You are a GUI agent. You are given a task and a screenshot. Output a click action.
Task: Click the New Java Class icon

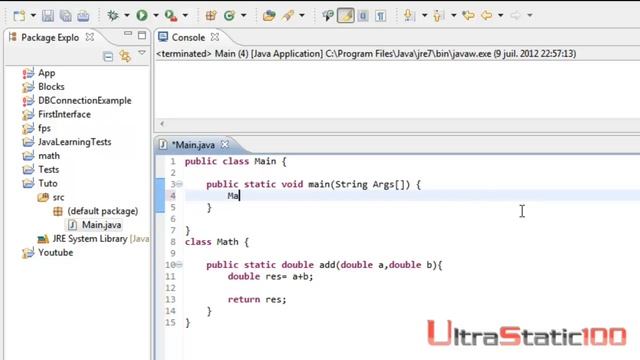click(x=229, y=16)
